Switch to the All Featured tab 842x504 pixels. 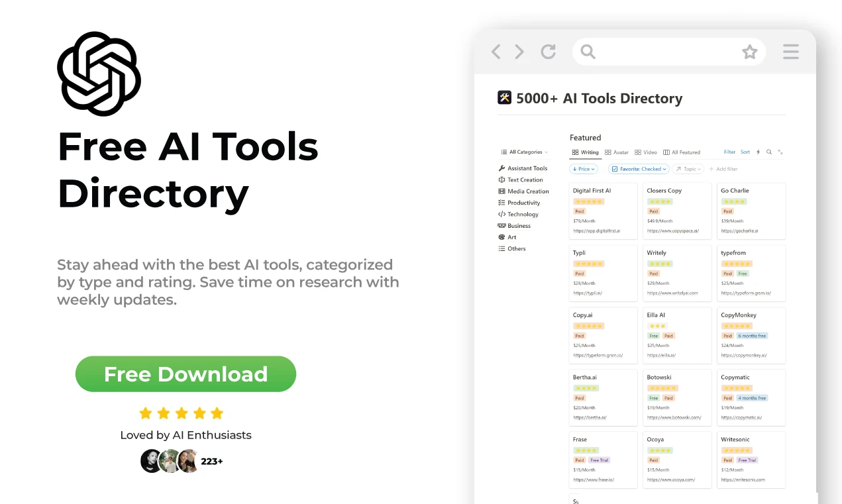tap(682, 152)
